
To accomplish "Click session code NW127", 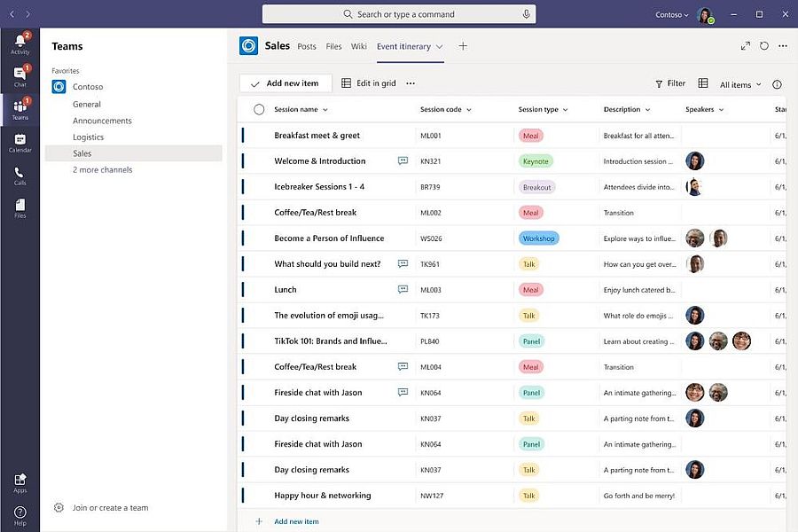I will (432, 496).
